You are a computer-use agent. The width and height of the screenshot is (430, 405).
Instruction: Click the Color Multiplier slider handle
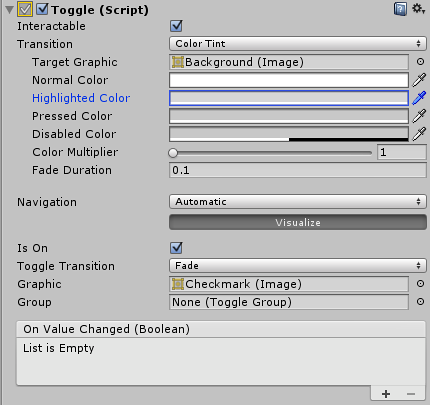tap(173, 153)
